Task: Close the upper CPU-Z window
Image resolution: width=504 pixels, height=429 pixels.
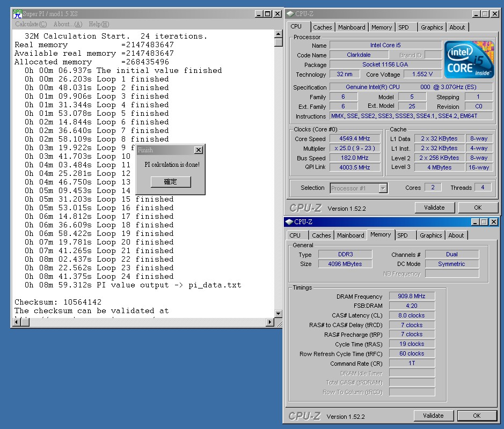Action: [495, 14]
